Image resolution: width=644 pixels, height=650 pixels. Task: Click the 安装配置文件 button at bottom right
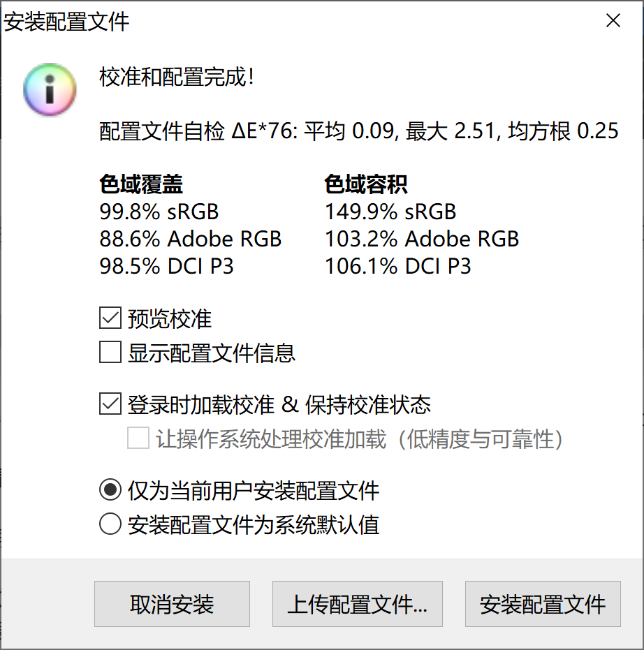click(543, 604)
